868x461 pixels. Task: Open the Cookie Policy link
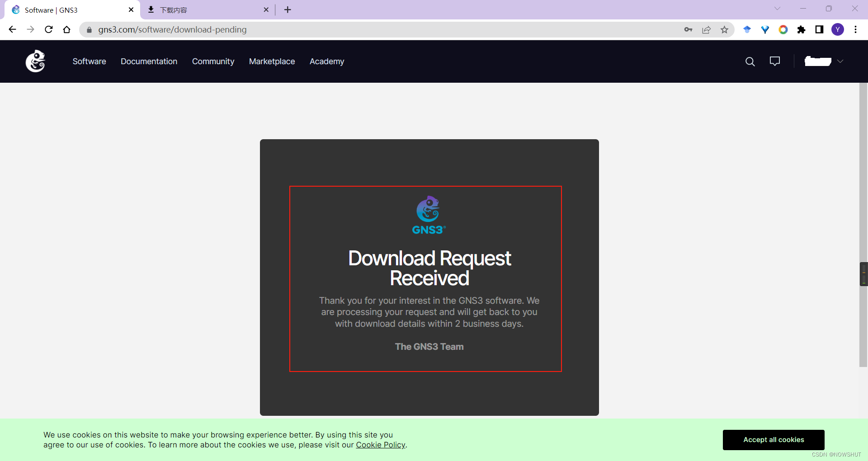(x=381, y=445)
